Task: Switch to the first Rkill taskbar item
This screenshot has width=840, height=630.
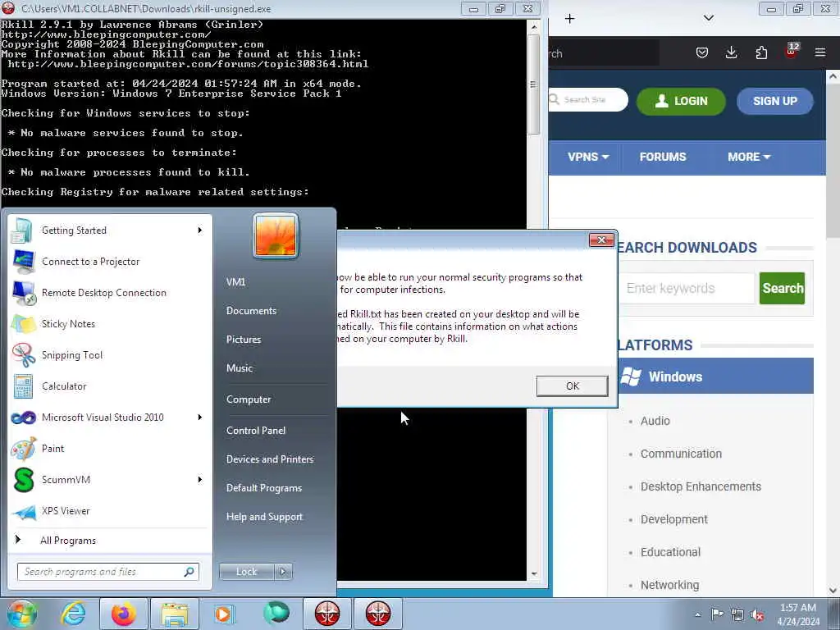Action: pos(327,614)
